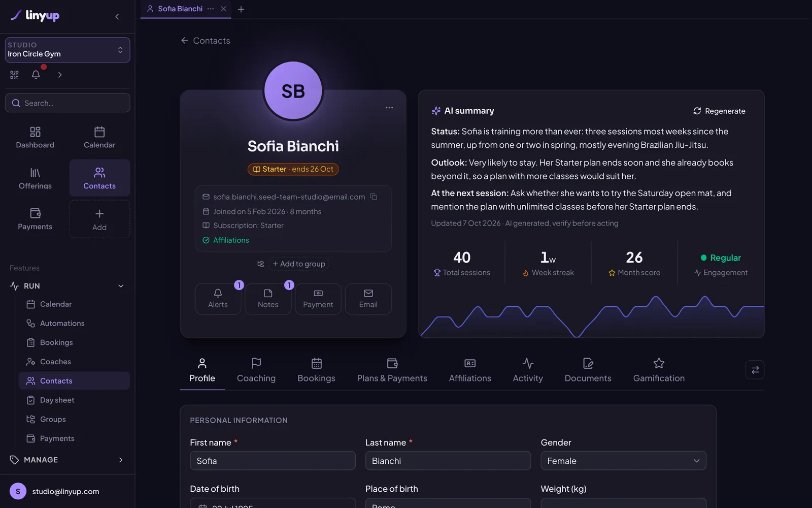Regenerate the AI summary
The height and width of the screenshot is (508, 812).
click(720, 111)
